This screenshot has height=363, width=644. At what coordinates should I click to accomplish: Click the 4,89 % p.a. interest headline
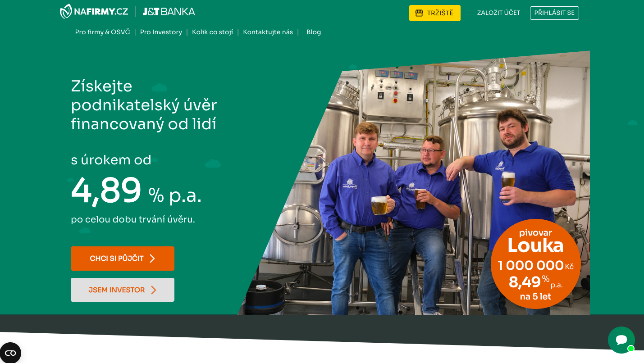coord(136,191)
